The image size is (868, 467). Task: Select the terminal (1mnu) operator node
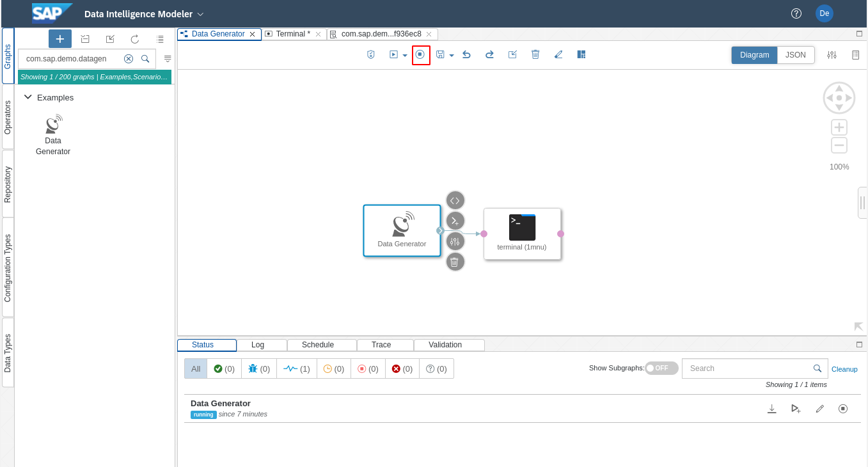click(x=522, y=233)
